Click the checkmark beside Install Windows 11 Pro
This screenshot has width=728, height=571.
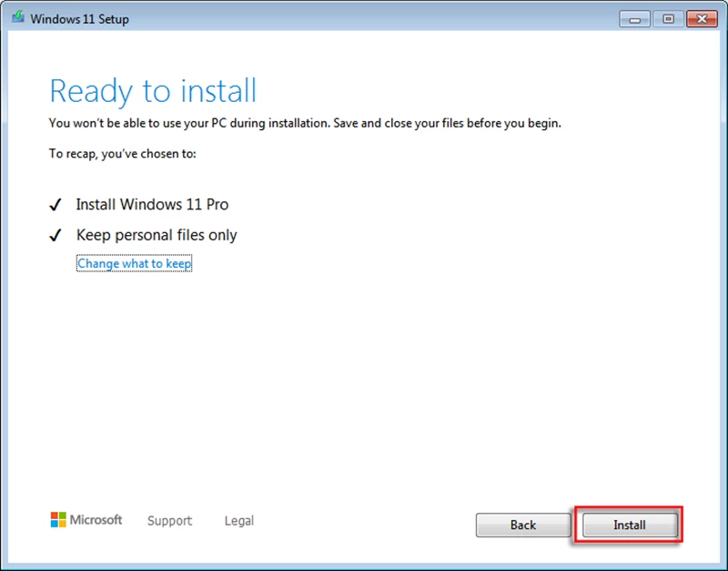56,204
